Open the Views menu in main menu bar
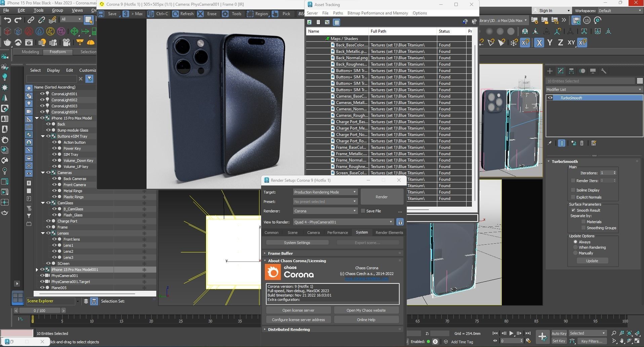 click(77, 10)
